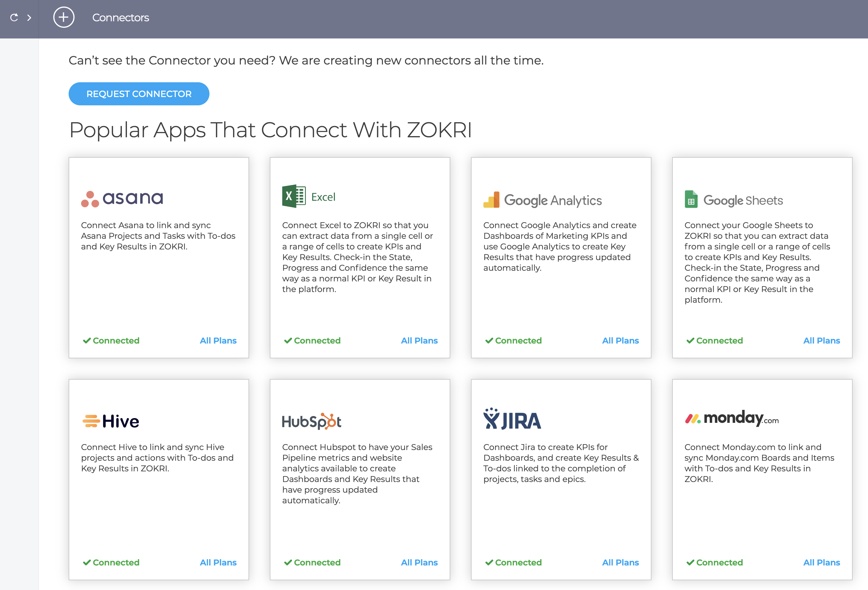Select the Asana card description text
Screen dimensions: 868x590
158,236
